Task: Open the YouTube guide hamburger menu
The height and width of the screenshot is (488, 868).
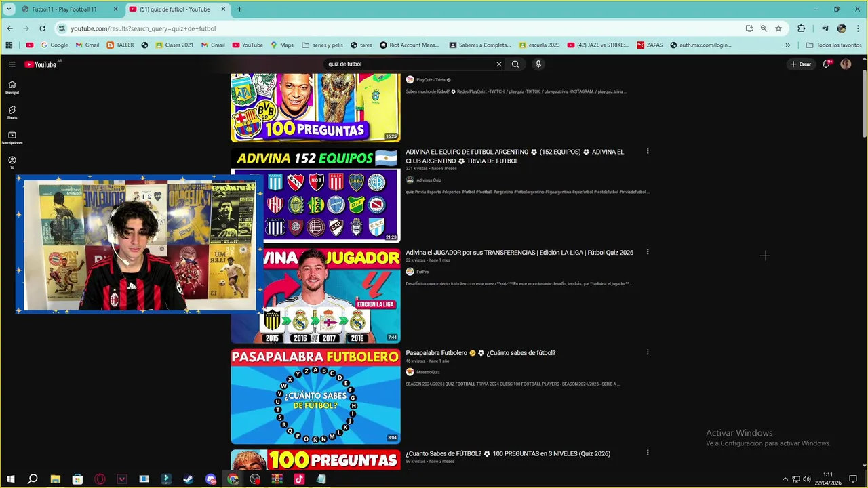Action: coord(12,64)
